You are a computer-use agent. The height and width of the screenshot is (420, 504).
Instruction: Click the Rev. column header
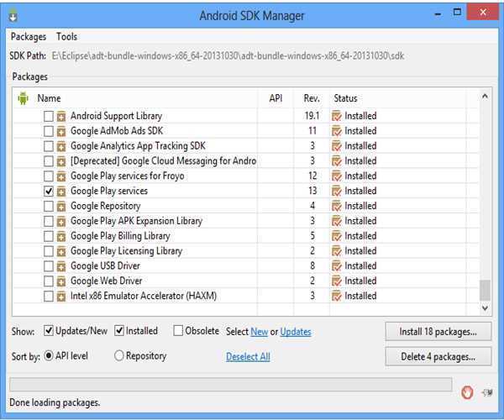(312, 98)
